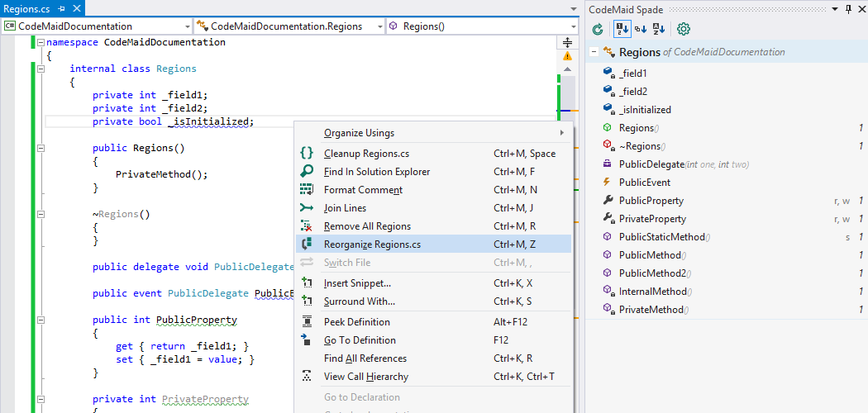Screen dimensions: 868x413
Task: Collapse the PublicProperty code block
Action: [41, 320]
